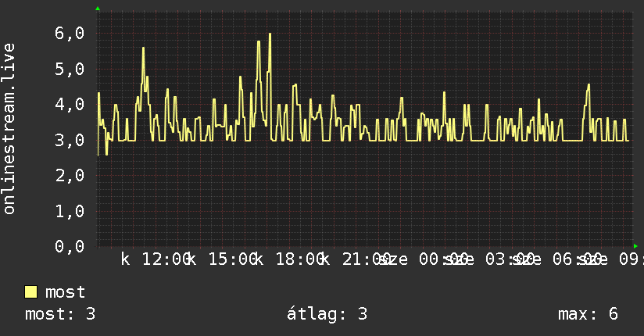
Task: Select the 'most: 3' current value text
Action: 60,314
